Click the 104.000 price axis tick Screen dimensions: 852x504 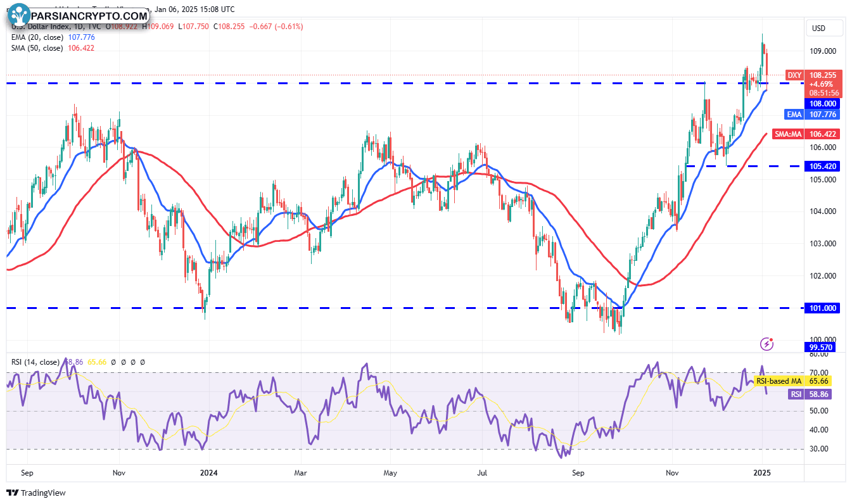click(x=823, y=211)
